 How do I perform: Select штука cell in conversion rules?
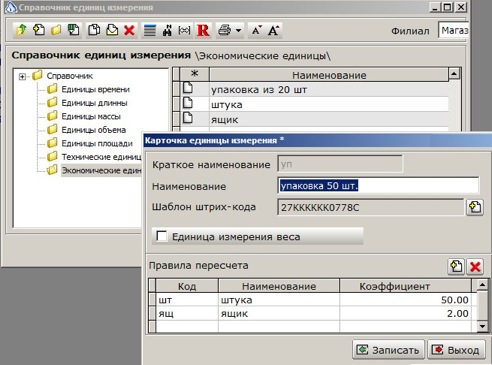279,300
